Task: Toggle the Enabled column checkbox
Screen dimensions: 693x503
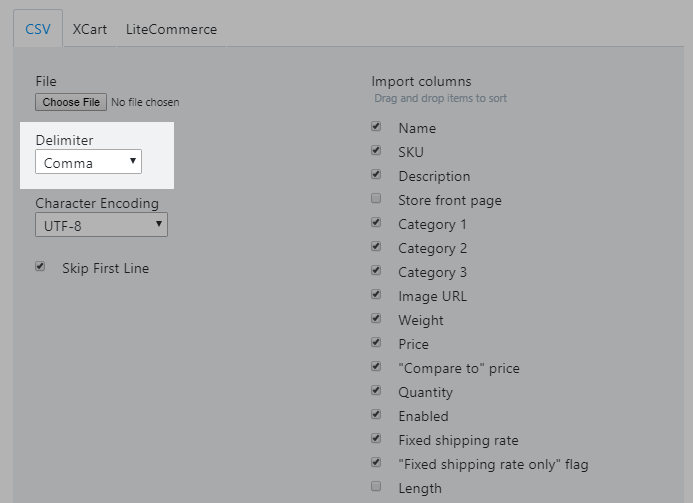Action: (376, 415)
